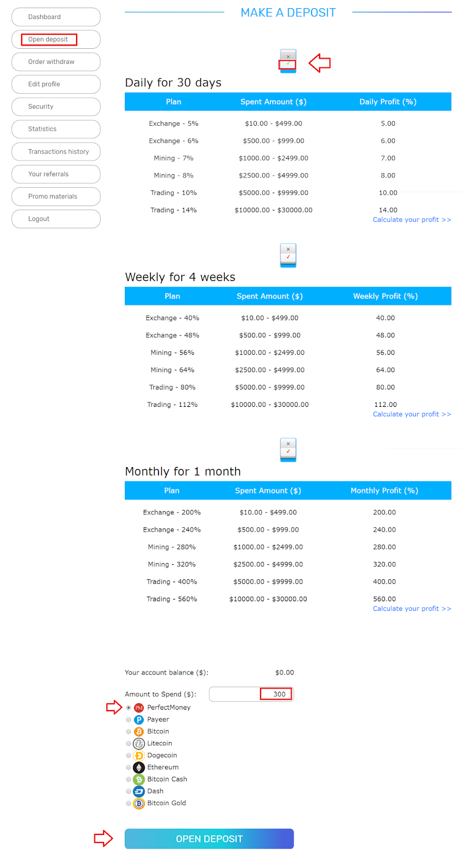Click 'Trading - 112%' plan row
The width and height of the screenshot is (462, 868).
288,405
